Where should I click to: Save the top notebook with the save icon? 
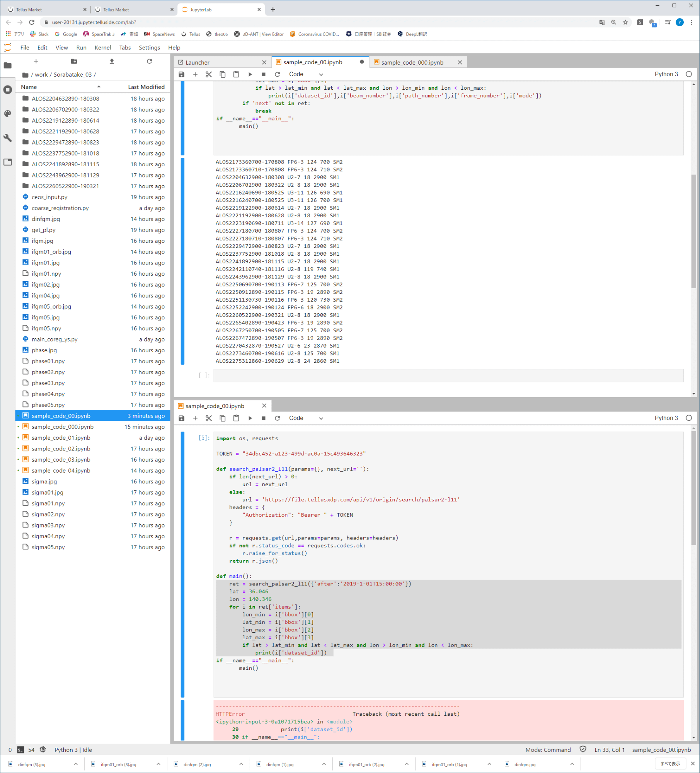click(181, 74)
